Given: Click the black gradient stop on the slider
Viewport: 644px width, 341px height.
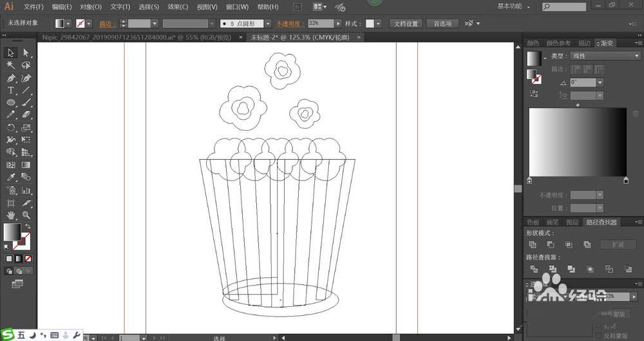Looking at the screenshot, I should tap(626, 180).
